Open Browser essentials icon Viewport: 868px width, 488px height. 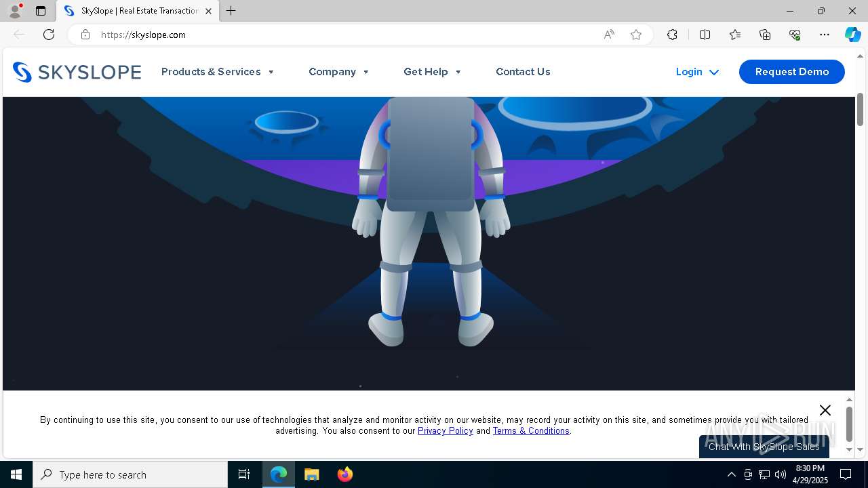click(795, 35)
